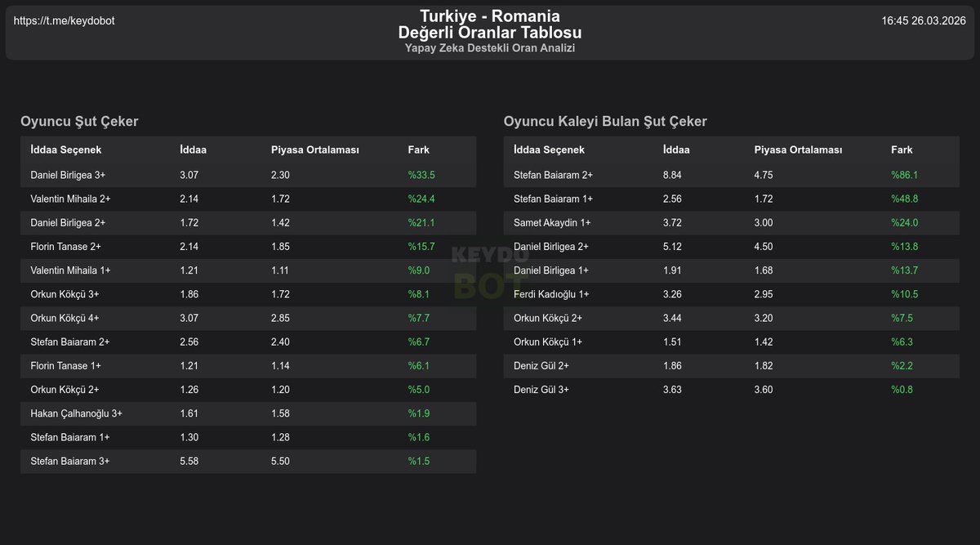
Task: Click the %86.1 Fark value
Action: [x=905, y=175]
